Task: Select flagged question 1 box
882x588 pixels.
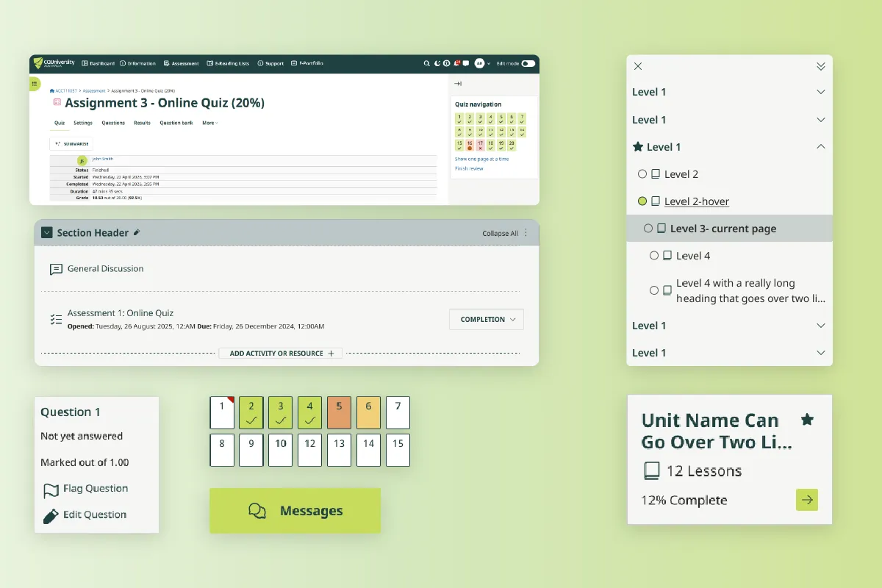Action: [x=222, y=413]
